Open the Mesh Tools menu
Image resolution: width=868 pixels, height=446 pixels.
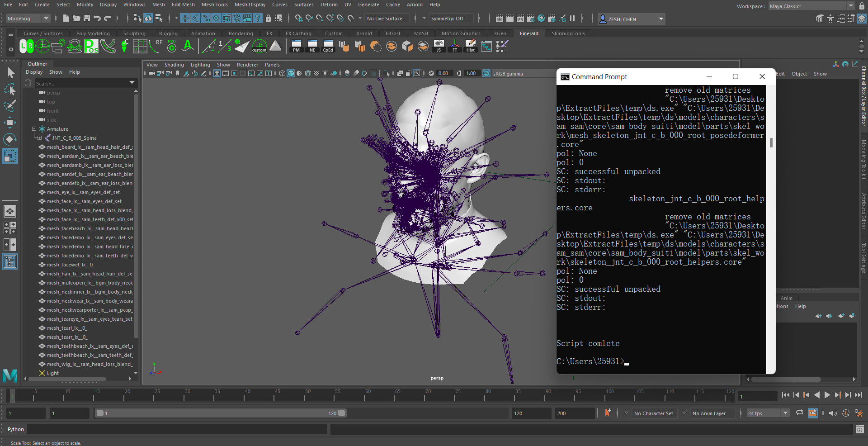(x=214, y=5)
